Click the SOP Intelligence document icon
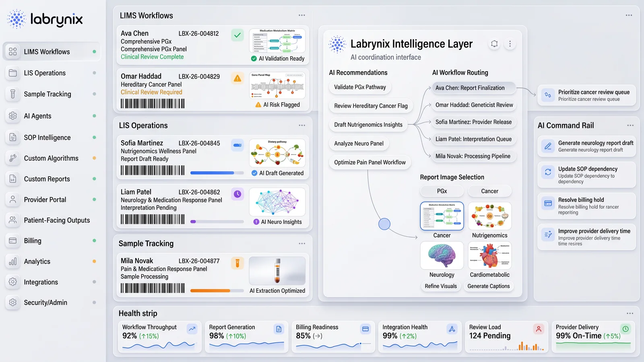Viewport: 644px width, 362px height. tap(13, 137)
